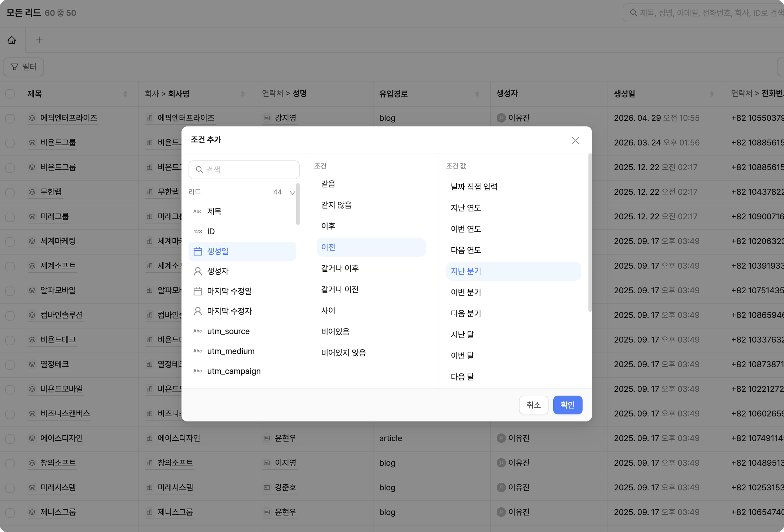The width and height of the screenshot is (784, 532).
Task: Click layers icon of 무한랩 lead
Action: pyautogui.click(x=32, y=192)
